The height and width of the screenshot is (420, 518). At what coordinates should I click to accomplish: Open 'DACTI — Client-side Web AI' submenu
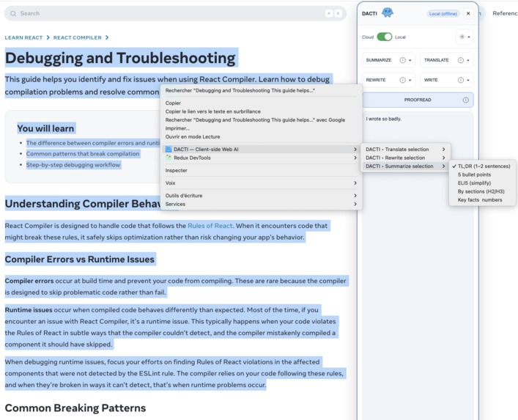click(261, 150)
